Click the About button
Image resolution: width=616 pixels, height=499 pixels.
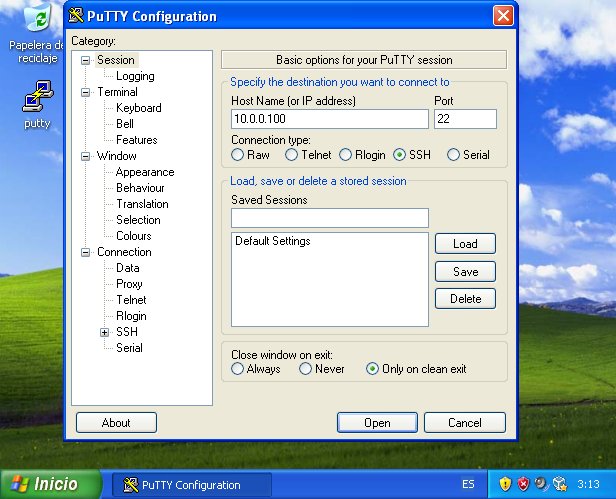tap(116, 423)
